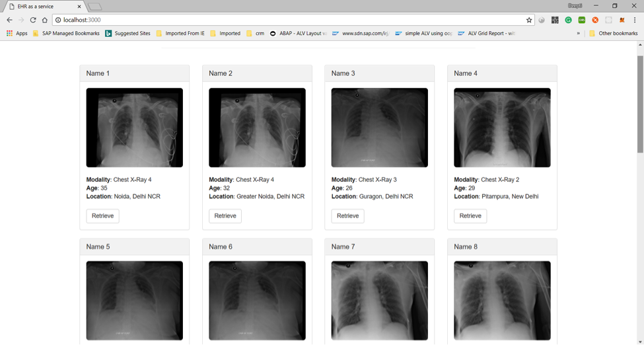
Task: Click the Name 5 card header
Action: tap(134, 247)
